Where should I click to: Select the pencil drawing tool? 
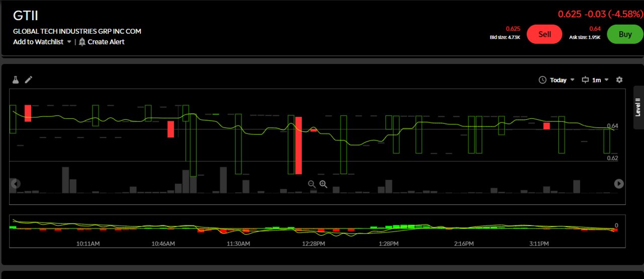pos(29,80)
